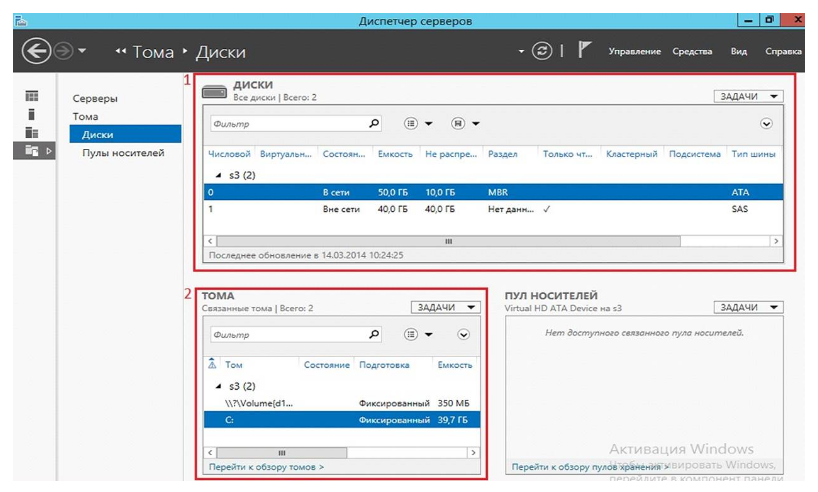The width and height of the screenshot is (818, 492).
Task: Open the Управление menu
Action: (x=634, y=52)
